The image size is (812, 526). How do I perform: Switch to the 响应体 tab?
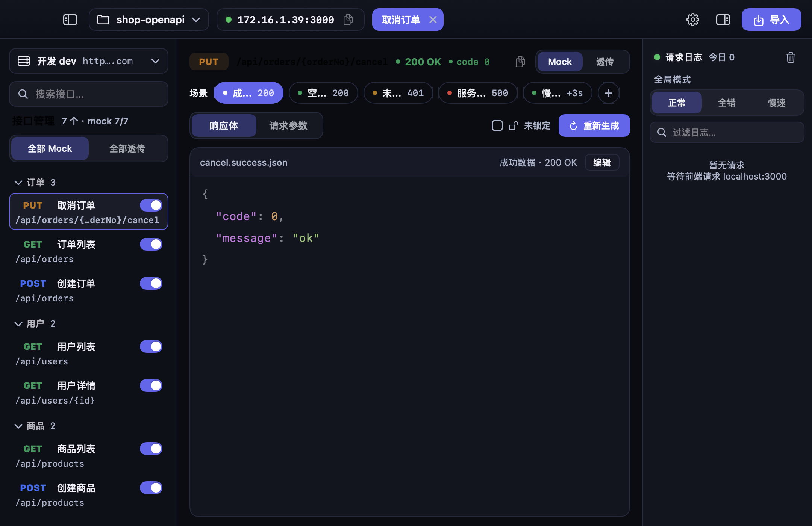coord(224,125)
